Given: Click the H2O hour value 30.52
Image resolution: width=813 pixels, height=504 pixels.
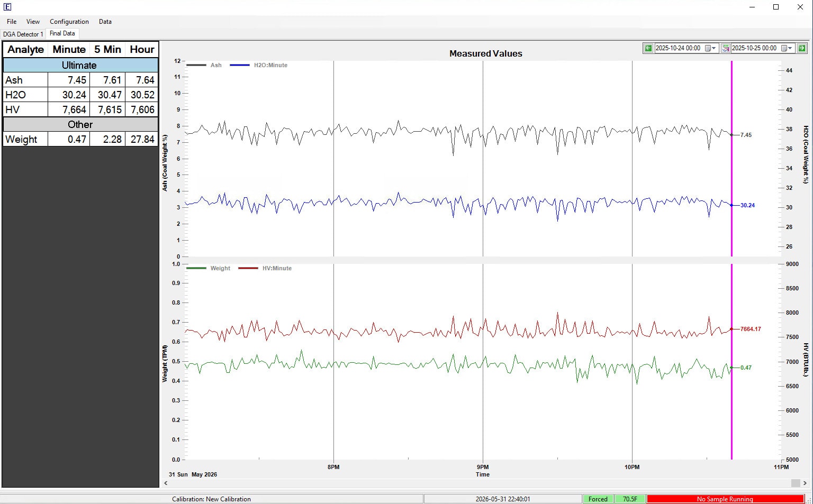Looking at the screenshot, I should coord(142,95).
